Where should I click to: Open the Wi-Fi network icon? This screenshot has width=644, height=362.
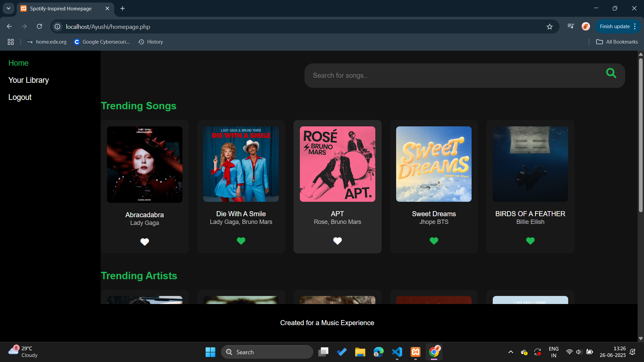[x=569, y=352]
